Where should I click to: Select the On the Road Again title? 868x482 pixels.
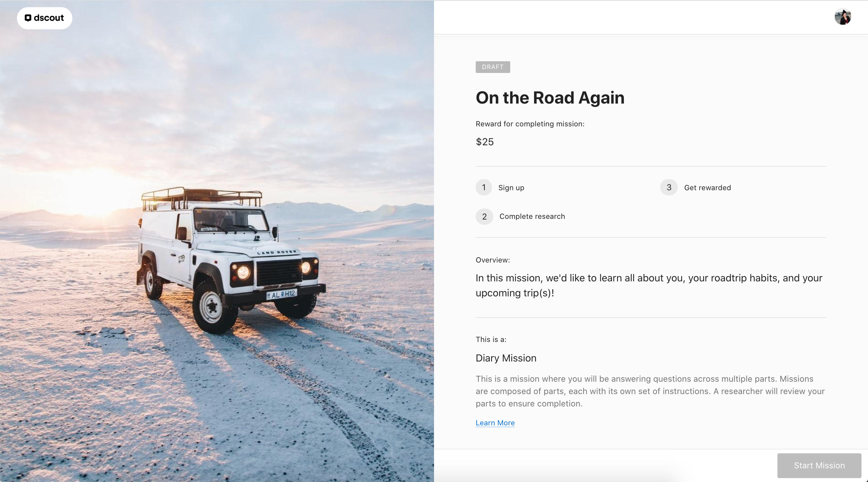click(x=550, y=98)
